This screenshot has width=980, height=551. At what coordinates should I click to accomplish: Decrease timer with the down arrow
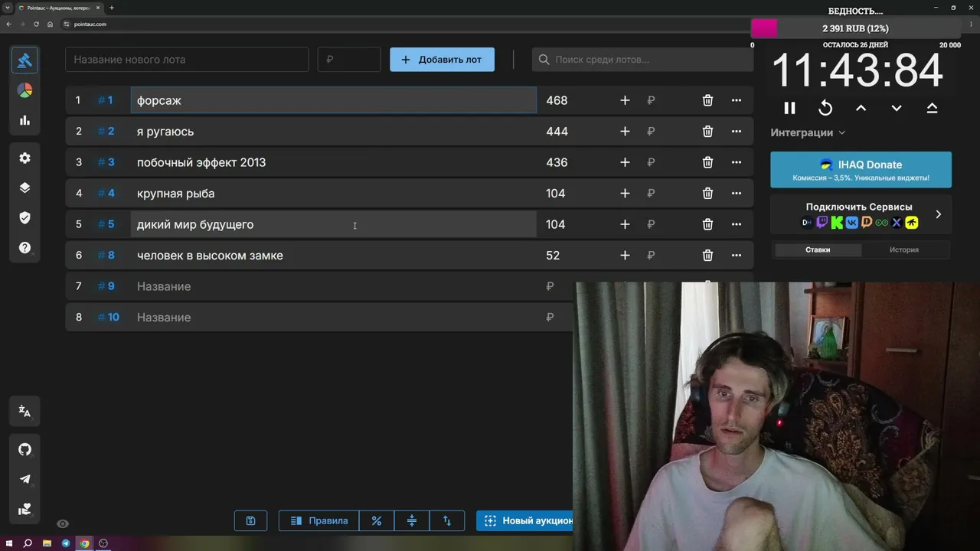[897, 108]
